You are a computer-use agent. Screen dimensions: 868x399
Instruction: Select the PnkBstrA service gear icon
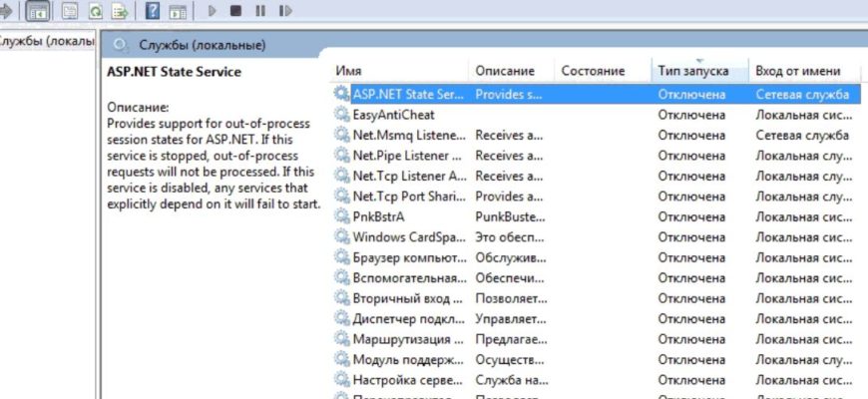pos(341,216)
